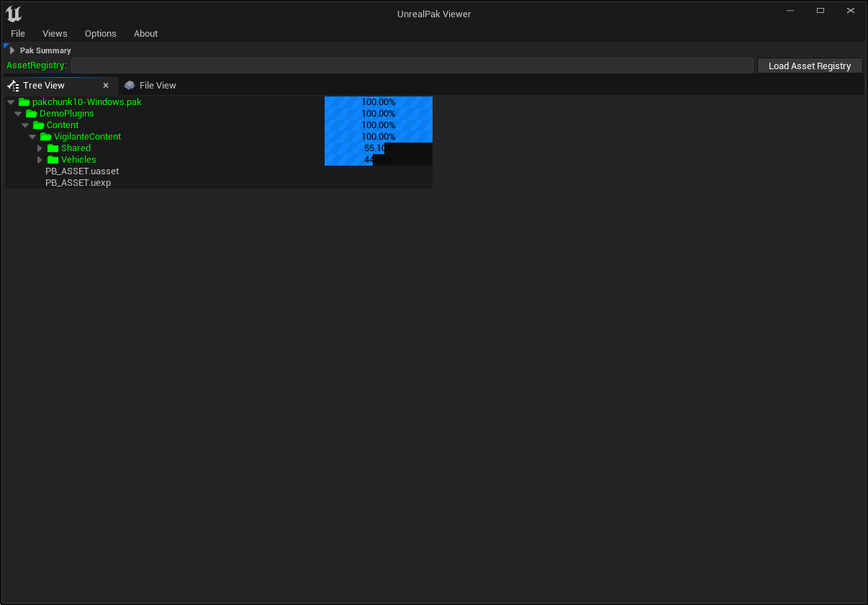Focus the AssetRegistry path input field
The image size is (868, 605).
coord(412,66)
